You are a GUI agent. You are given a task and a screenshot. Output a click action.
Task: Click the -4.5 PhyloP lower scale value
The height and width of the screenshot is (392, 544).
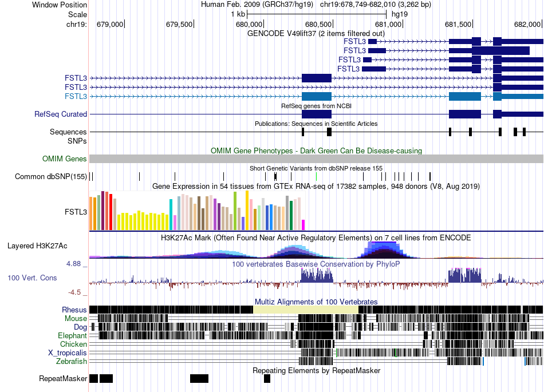pos(74,292)
